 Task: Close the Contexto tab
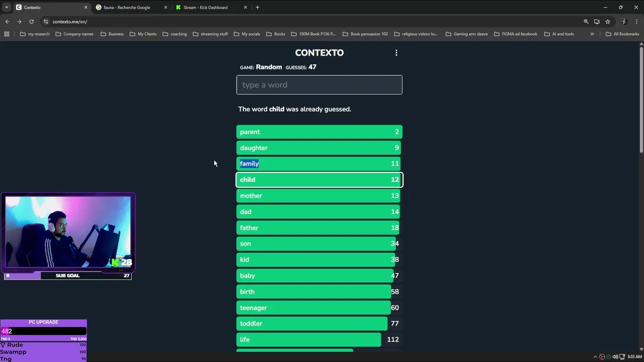click(x=86, y=8)
